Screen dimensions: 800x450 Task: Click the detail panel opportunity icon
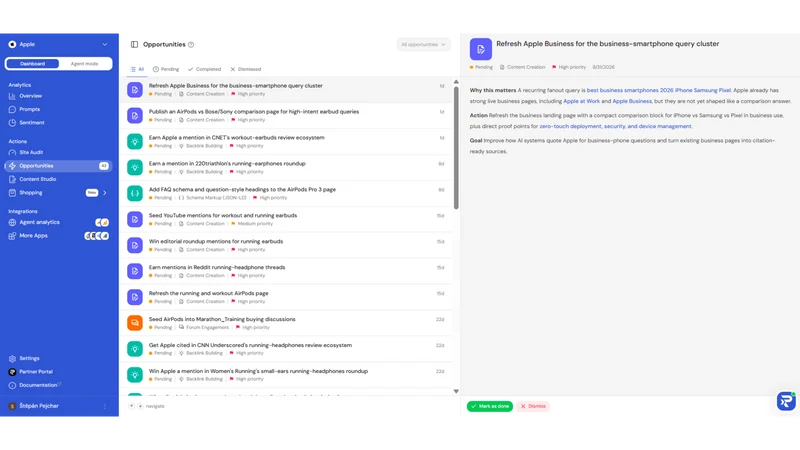pyautogui.click(x=481, y=49)
